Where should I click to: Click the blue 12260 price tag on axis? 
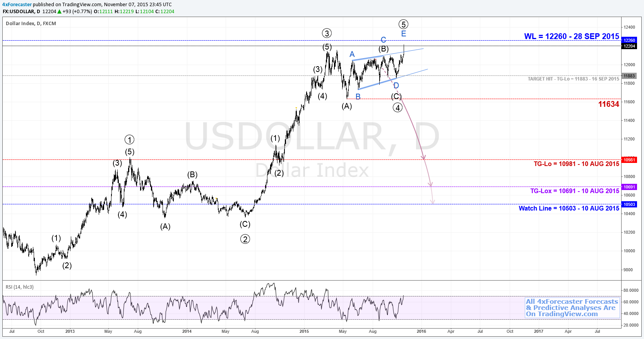pyautogui.click(x=629, y=40)
